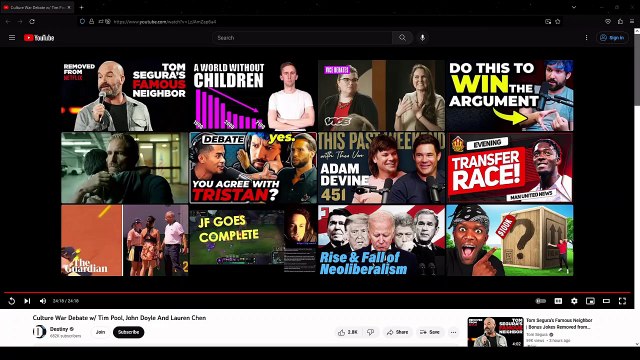Viewport: 640px width, 360px height.
Task: Open player settings gear
Action: point(574,301)
